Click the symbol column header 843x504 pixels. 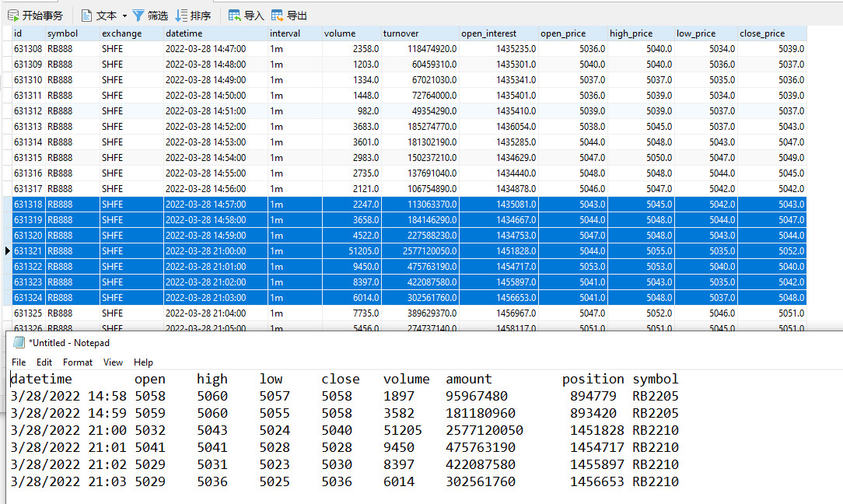coord(72,33)
